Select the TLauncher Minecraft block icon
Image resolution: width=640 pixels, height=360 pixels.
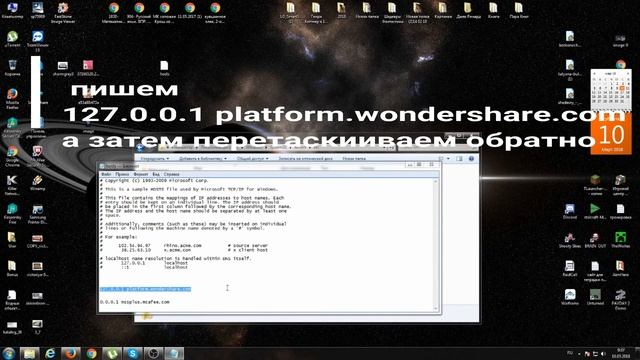[595, 185]
